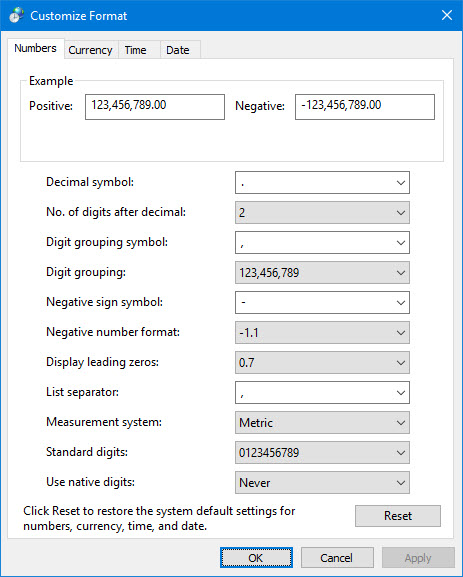463x577 pixels.
Task: Click the Cancel button
Action: tap(337, 557)
